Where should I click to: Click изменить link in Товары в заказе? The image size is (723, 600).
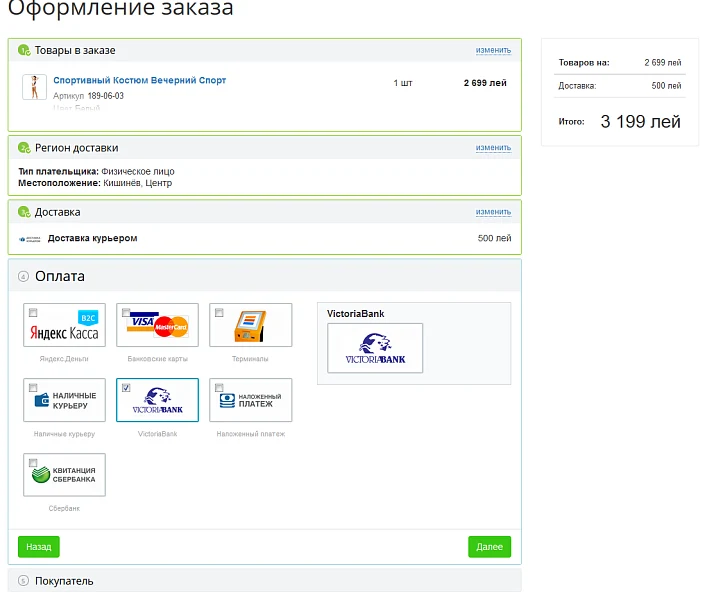tap(493, 50)
